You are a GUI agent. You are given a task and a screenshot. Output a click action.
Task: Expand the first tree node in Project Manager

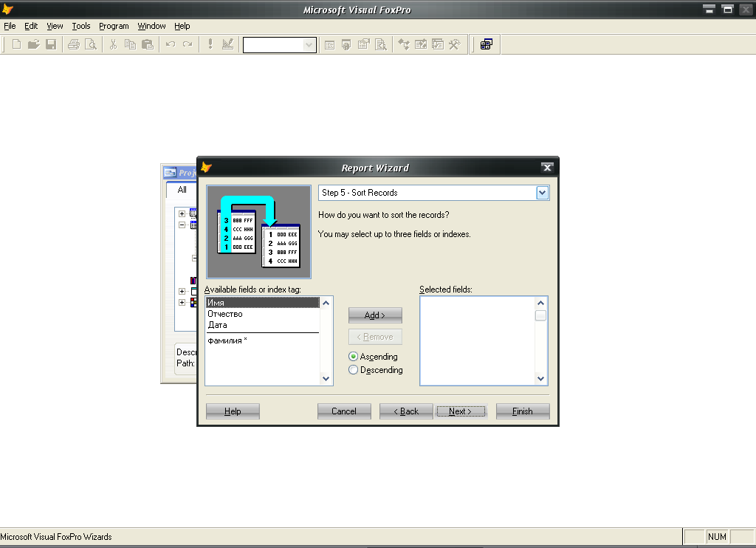[182, 213]
